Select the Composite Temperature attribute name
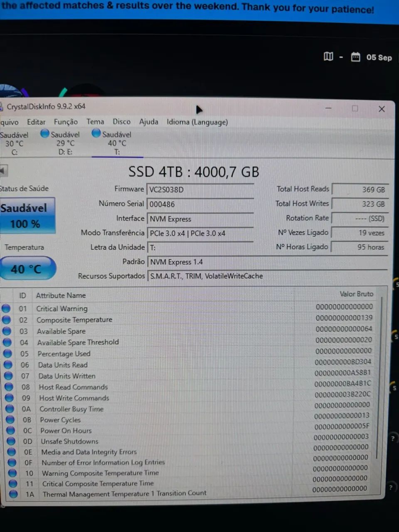The width and height of the screenshot is (399, 532). [x=74, y=320]
